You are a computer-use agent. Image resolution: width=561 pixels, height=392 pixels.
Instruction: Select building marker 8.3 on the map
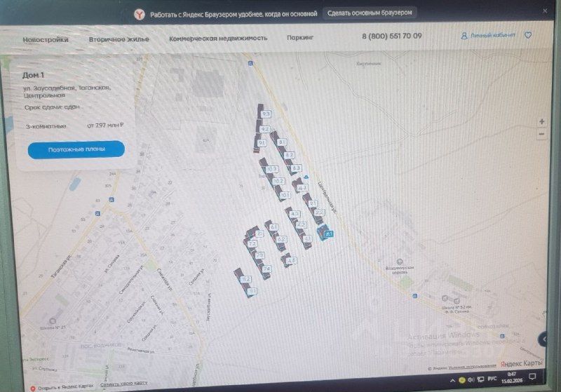(296, 168)
